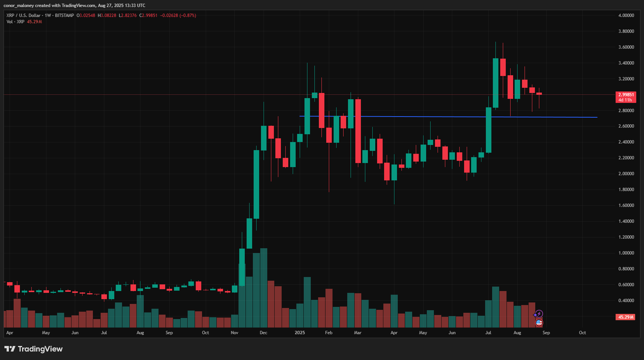Select the blue horizontal support line
The image size is (644, 360).
tap(448, 117)
